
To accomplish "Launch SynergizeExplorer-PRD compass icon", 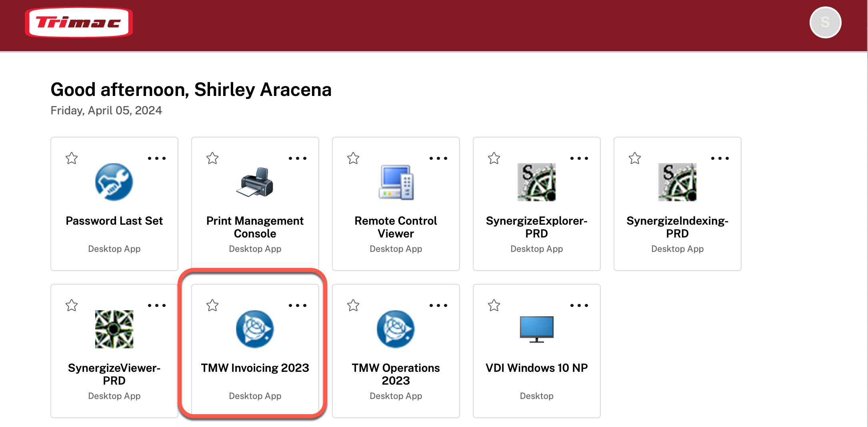I will coord(537,182).
